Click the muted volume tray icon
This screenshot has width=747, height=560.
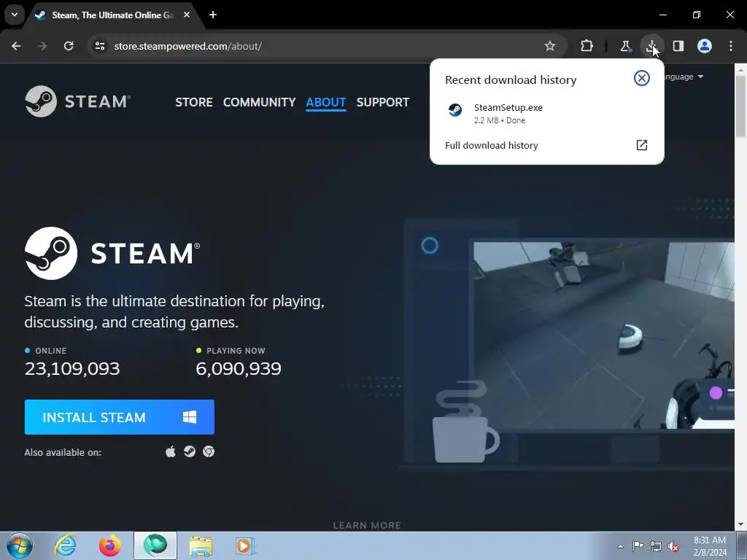[673, 546]
